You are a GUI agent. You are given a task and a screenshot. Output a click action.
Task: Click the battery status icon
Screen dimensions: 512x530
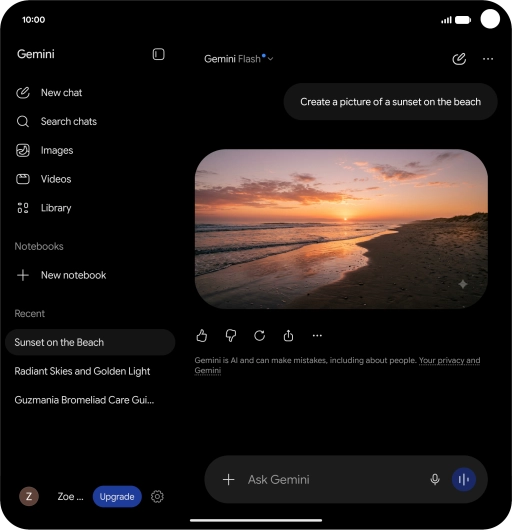click(463, 20)
